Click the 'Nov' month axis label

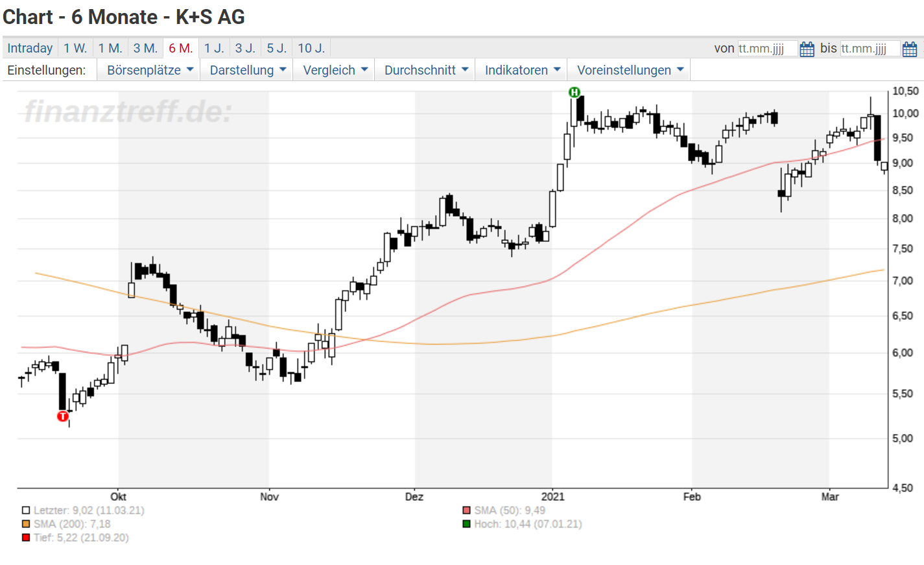tap(269, 497)
